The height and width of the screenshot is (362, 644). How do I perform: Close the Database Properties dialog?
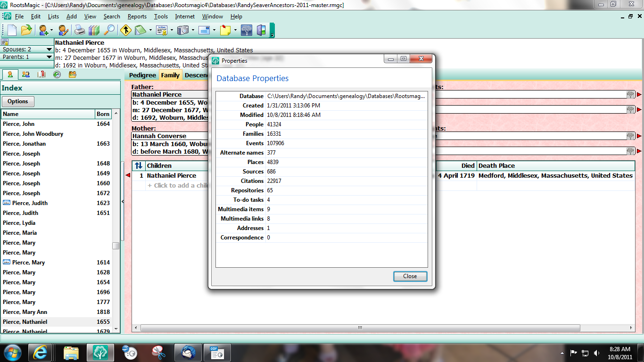pos(410,276)
